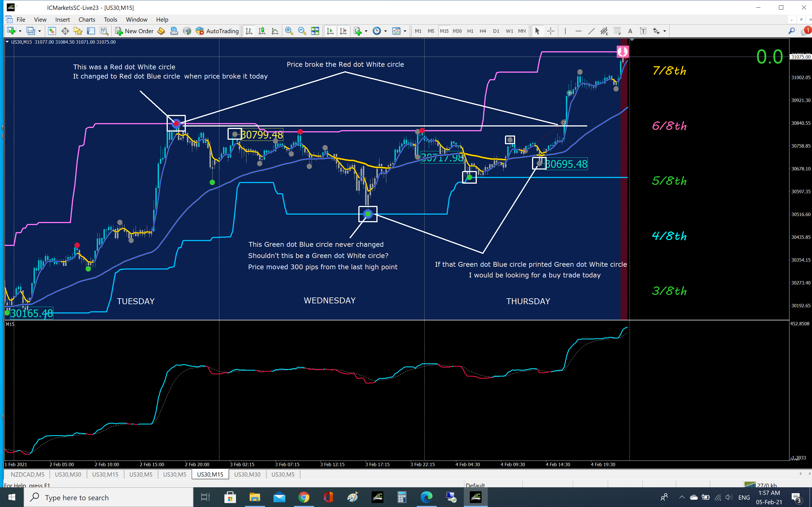This screenshot has width=812, height=507.
Task: Open the Charts menu
Action: [87, 19]
